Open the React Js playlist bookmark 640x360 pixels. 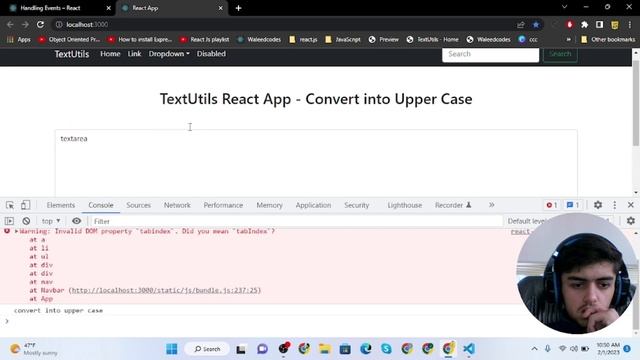click(x=205, y=40)
